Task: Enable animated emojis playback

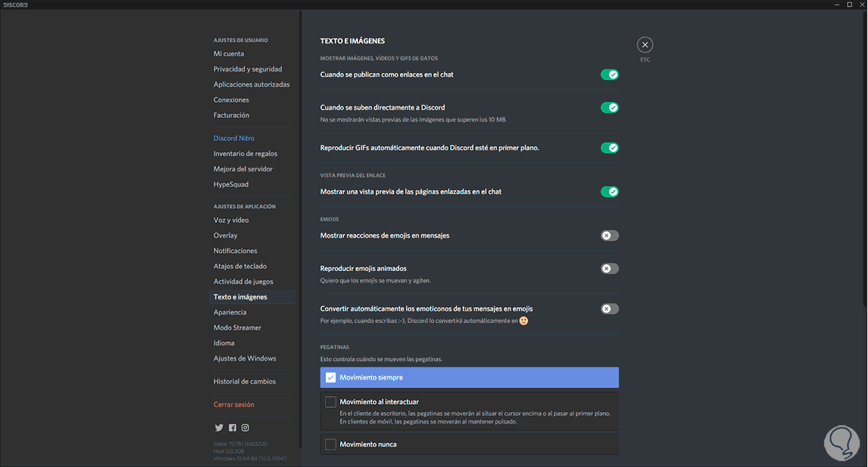Action: [x=609, y=269]
